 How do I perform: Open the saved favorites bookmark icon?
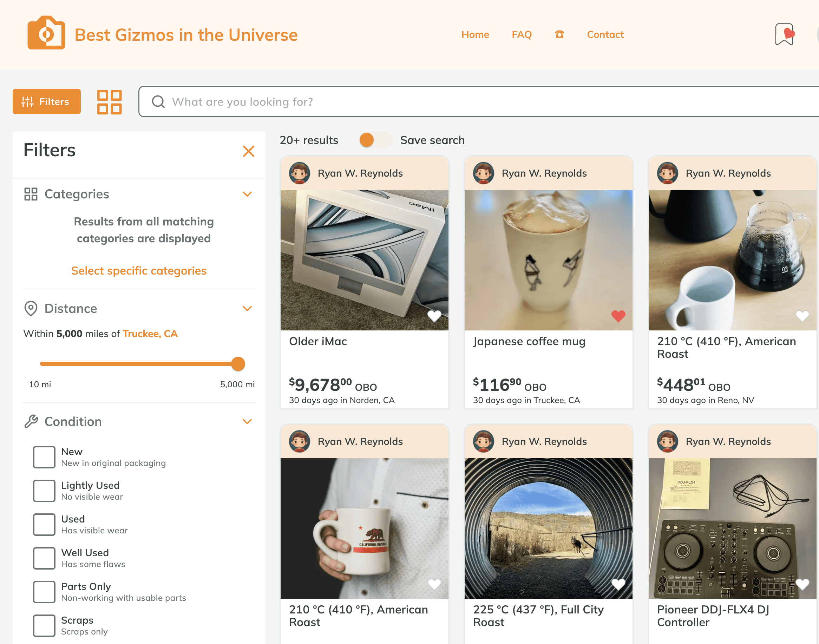pyautogui.click(x=784, y=34)
